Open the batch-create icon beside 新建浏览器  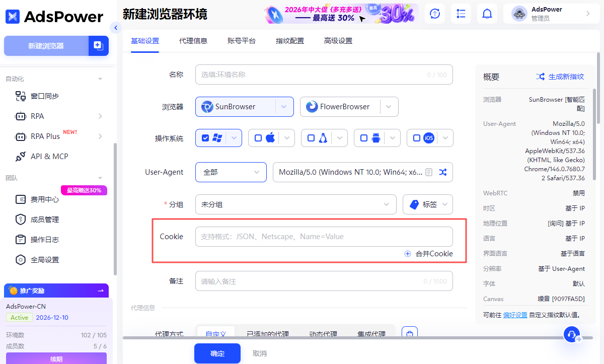[x=99, y=46]
